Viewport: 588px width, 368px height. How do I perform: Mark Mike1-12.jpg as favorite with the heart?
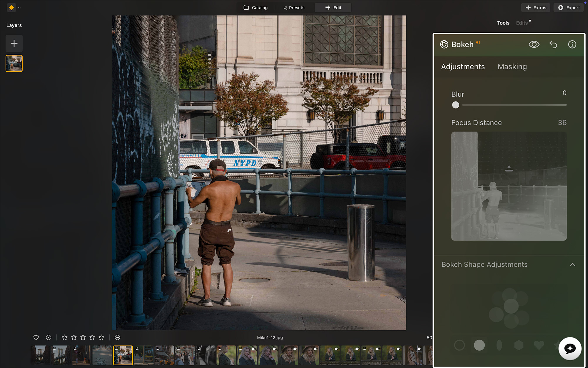[x=36, y=337]
